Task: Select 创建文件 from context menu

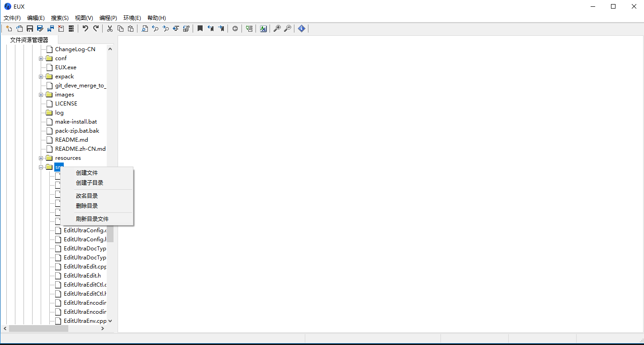Action: (x=87, y=173)
